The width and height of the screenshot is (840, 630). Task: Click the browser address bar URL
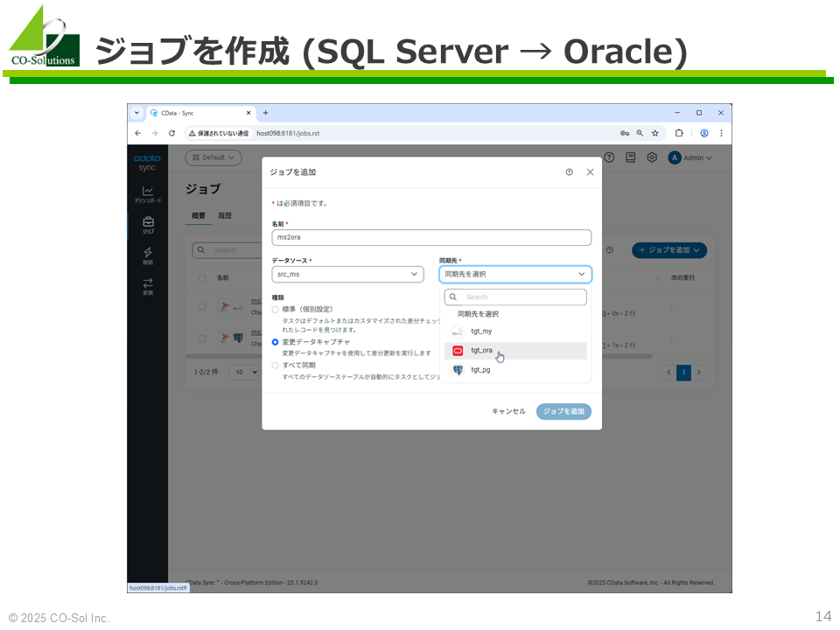288,133
